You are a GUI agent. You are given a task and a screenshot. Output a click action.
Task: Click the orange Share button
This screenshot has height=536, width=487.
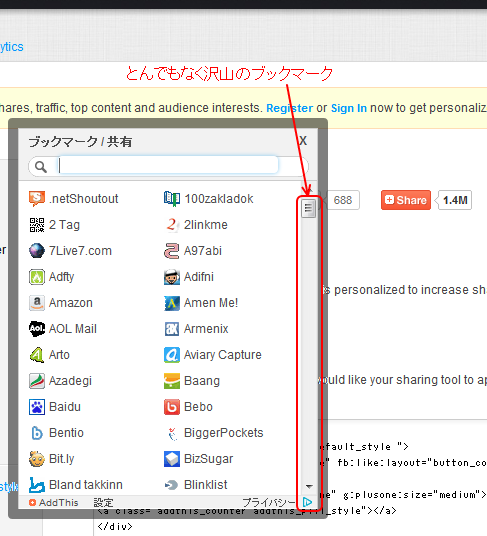(x=406, y=200)
